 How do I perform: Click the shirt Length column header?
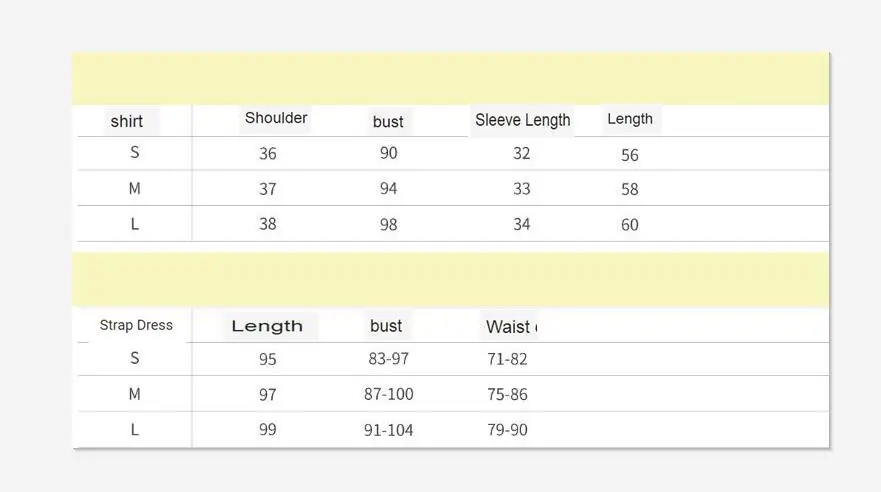click(630, 119)
